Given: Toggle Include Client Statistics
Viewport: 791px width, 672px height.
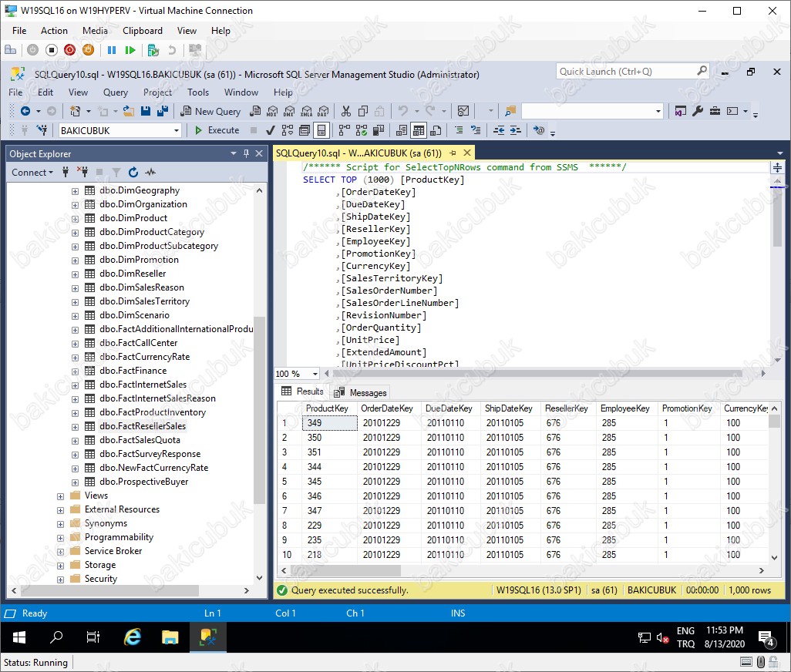Looking at the screenshot, I should [x=379, y=130].
